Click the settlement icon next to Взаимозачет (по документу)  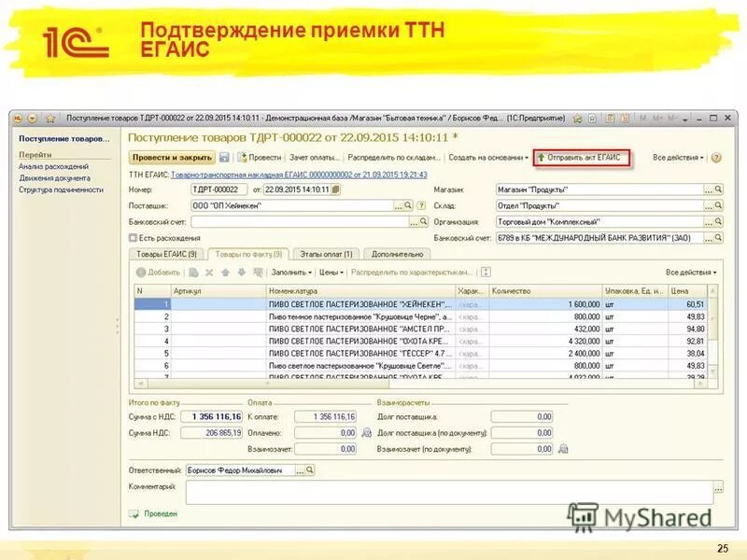click(x=563, y=449)
